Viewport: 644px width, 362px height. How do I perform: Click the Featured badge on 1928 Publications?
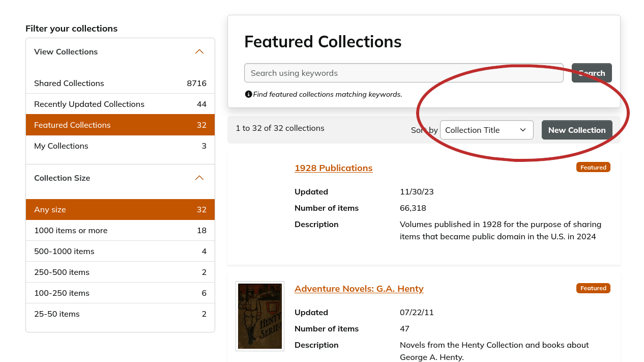[x=593, y=166]
